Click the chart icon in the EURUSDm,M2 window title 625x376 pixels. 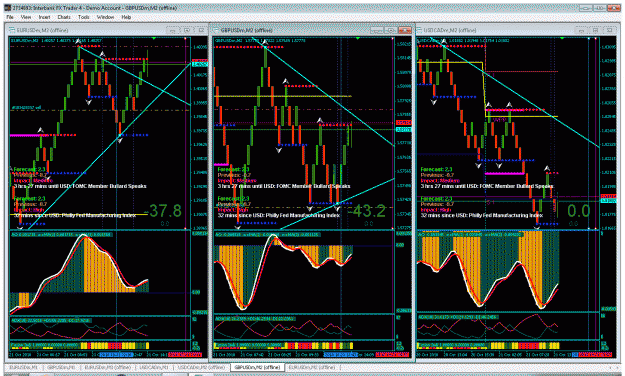coord(12,30)
